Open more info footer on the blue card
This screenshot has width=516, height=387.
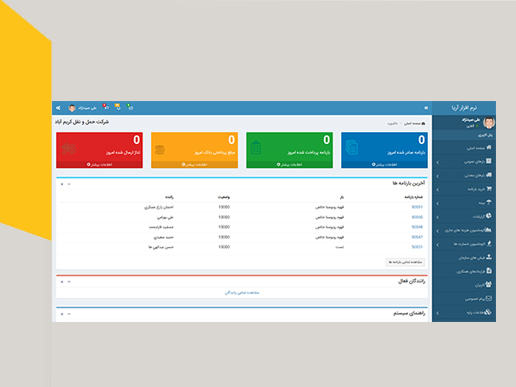pyautogui.click(x=384, y=165)
